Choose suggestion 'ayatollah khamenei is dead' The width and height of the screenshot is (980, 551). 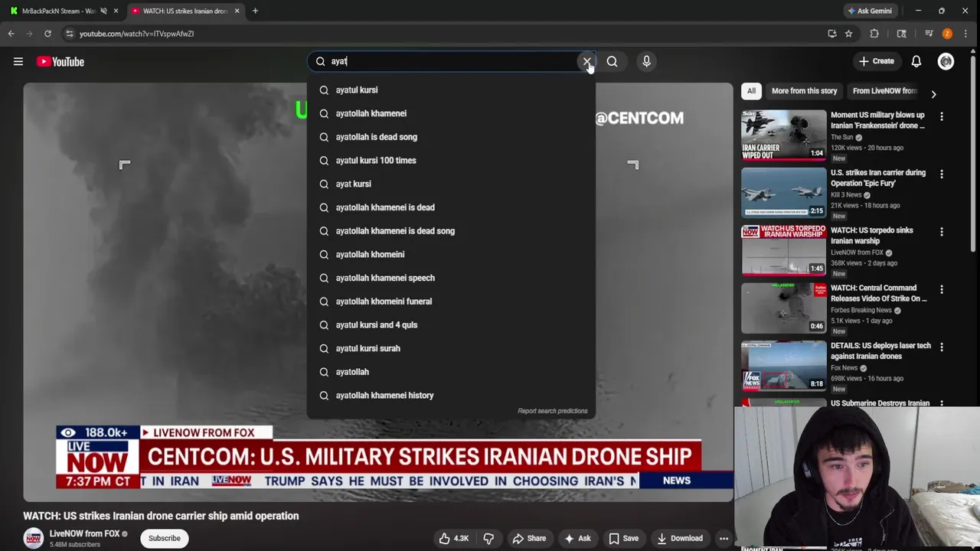pyautogui.click(x=451, y=207)
